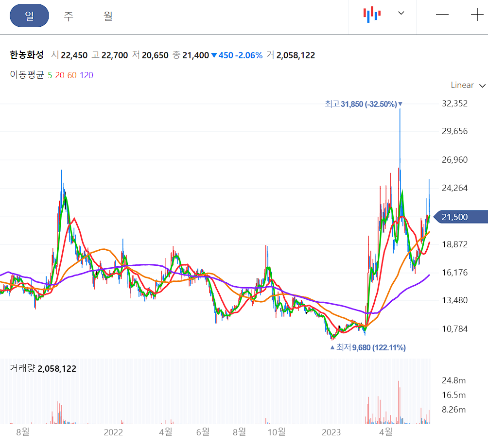Viewport: 488px width, 448px height.
Task: Switch to the 주 (weekly) chart tab
Action: click(x=69, y=16)
